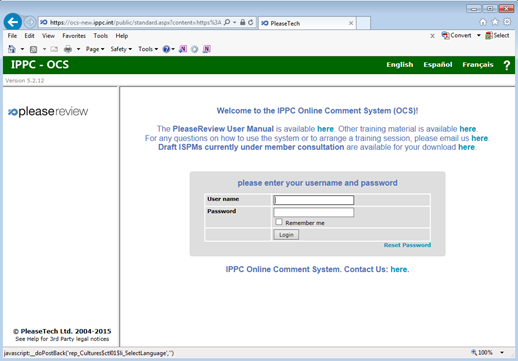Open the File menu
This screenshot has width=518, height=361.
12,36
